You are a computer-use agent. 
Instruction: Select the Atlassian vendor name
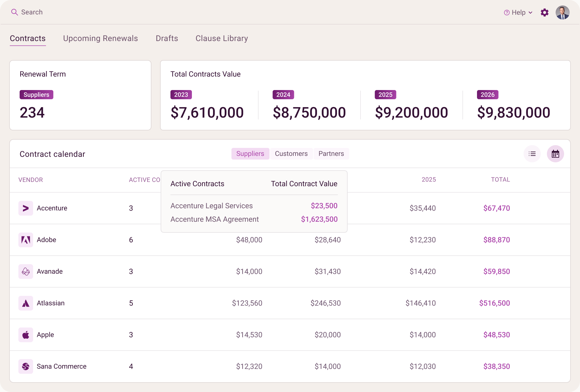[51, 303]
